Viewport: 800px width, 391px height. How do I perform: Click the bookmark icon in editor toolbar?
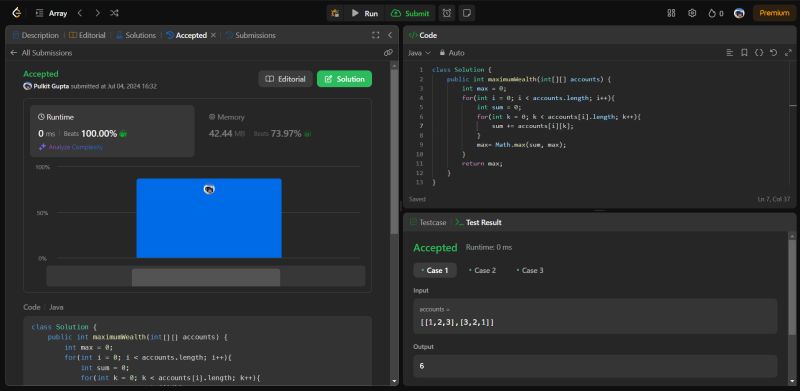[744, 53]
